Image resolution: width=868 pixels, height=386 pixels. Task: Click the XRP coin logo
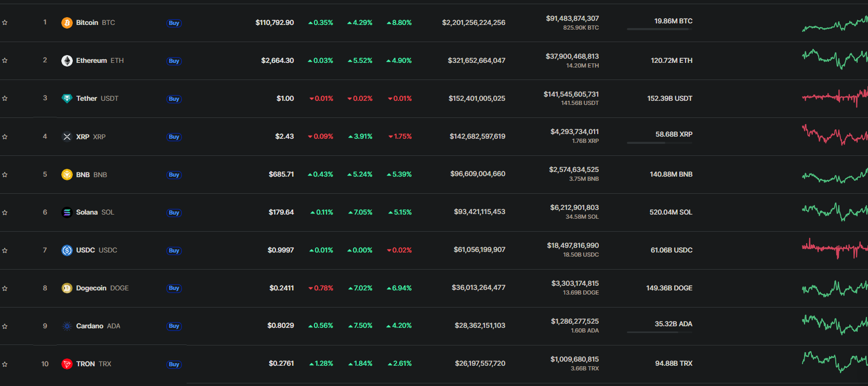click(x=67, y=137)
